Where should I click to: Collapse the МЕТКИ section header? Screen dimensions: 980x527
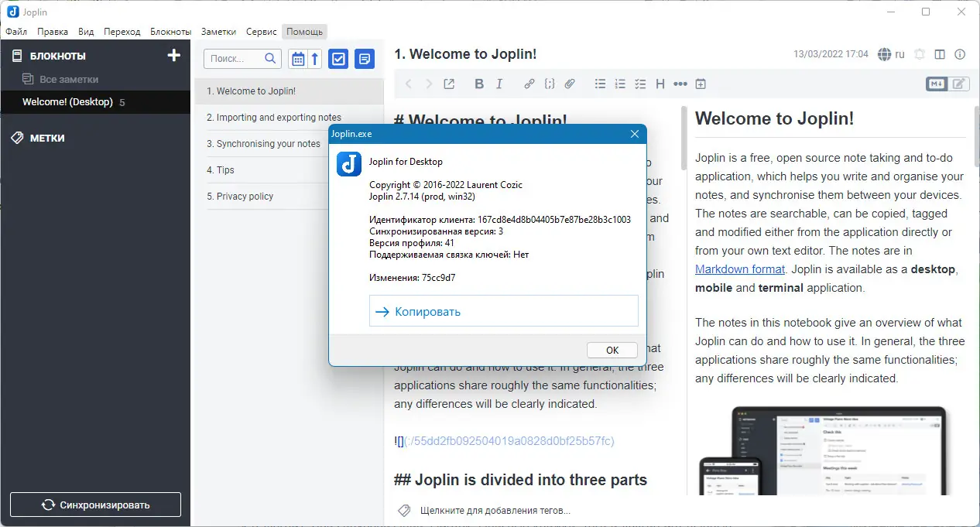(47, 138)
